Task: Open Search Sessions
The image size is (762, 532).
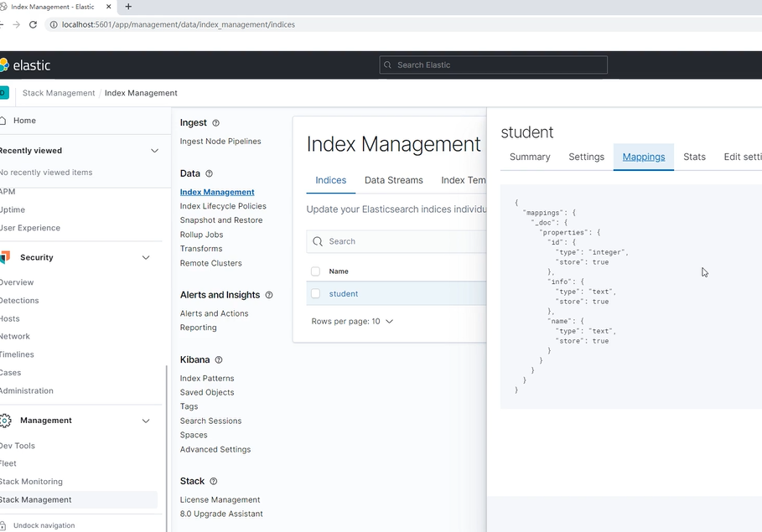Action: coord(211,421)
